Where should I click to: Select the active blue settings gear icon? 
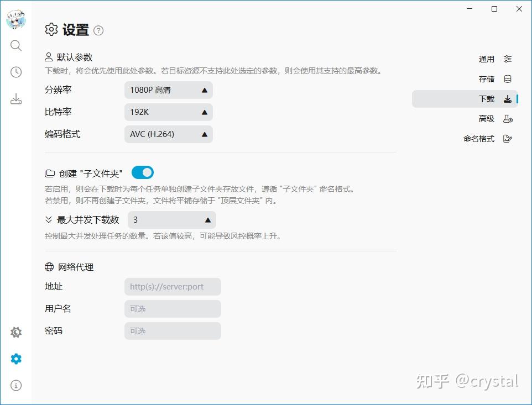[16, 359]
